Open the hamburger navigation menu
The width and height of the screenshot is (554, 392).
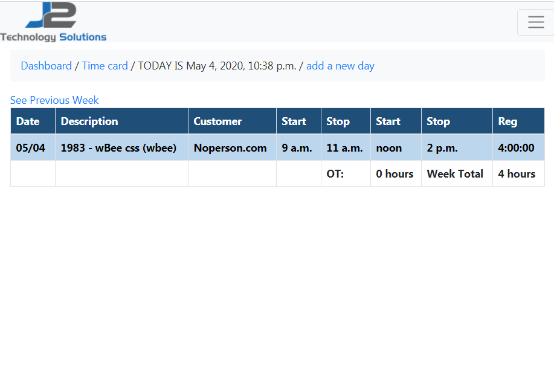[x=536, y=22]
